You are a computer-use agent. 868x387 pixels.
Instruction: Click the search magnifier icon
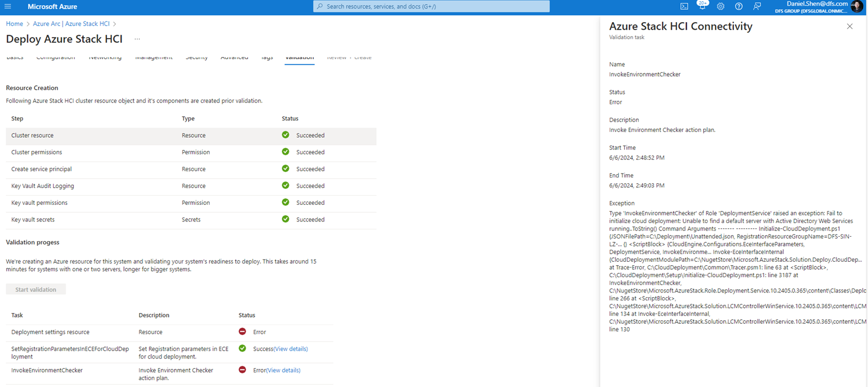pyautogui.click(x=320, y=6)
